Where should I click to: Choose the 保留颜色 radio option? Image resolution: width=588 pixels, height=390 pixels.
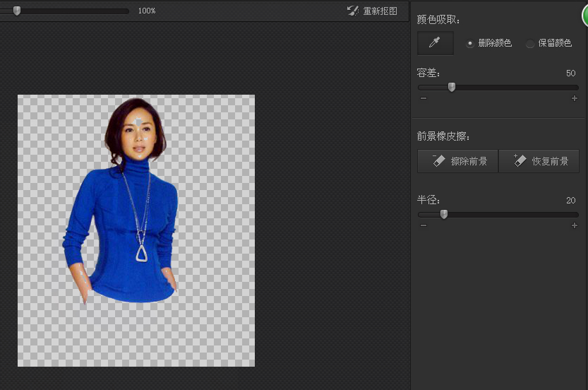[548, 43]
